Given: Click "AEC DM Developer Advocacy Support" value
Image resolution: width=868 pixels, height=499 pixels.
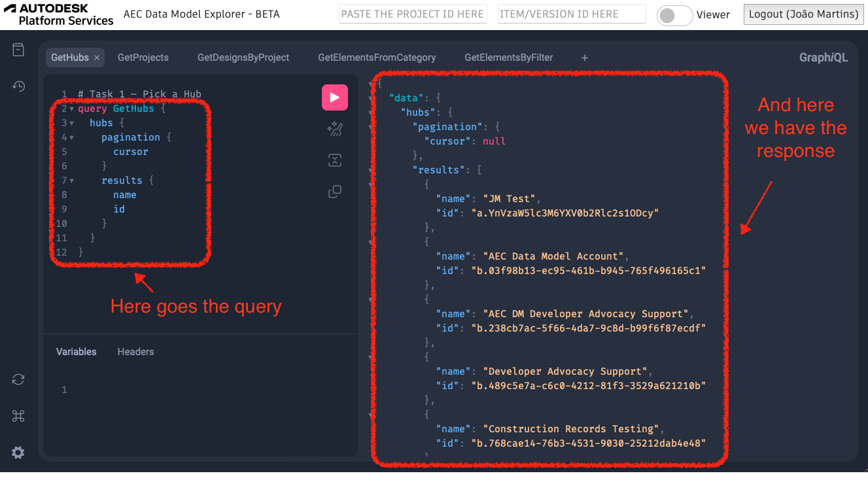Looking at the screenshot, I should [585, 314].
